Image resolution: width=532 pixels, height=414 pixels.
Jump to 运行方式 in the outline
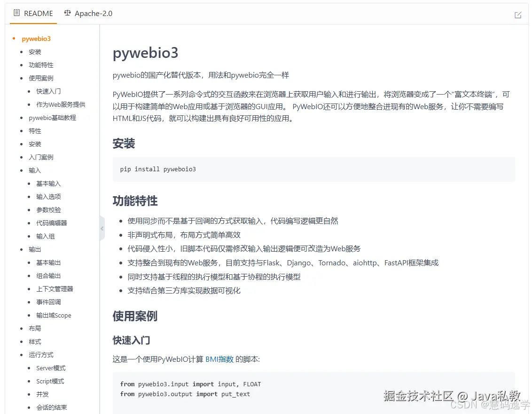(x=41, y=355)
